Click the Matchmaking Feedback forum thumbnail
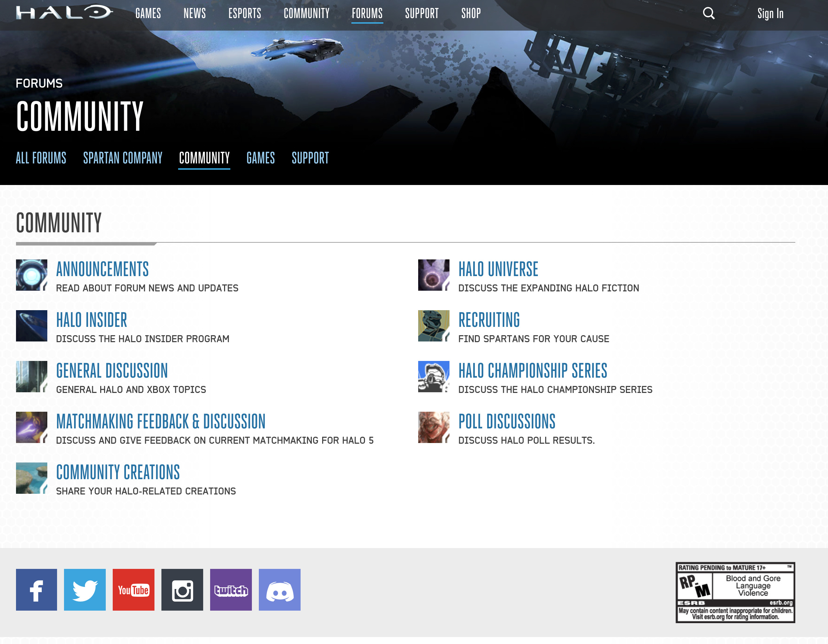Screen dimensions: 828x644 31,427
